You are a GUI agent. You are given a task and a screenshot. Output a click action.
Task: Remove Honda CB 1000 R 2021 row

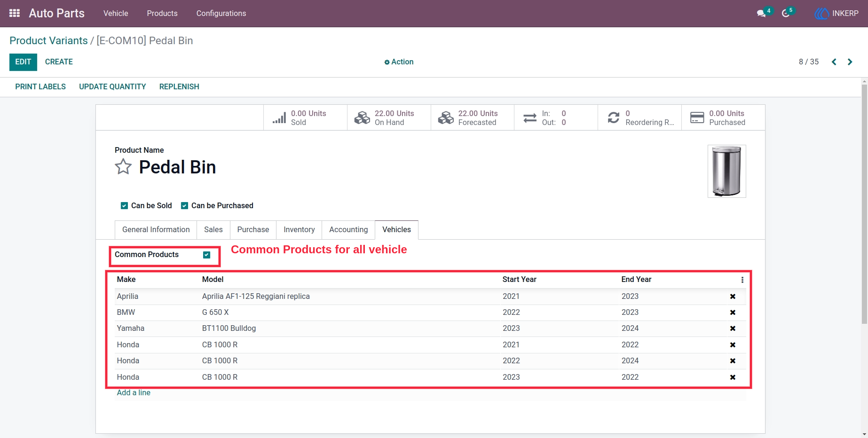coord(733,345)
